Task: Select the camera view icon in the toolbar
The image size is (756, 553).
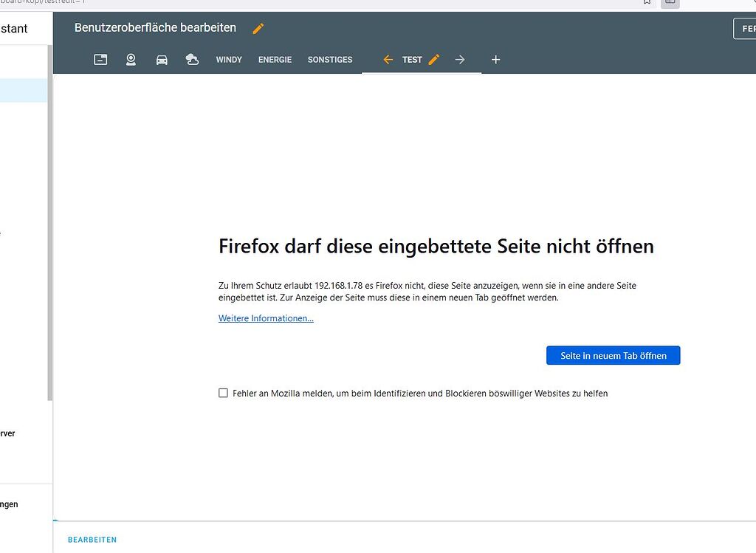Action: pyautogui.click(x=131, y=59)
